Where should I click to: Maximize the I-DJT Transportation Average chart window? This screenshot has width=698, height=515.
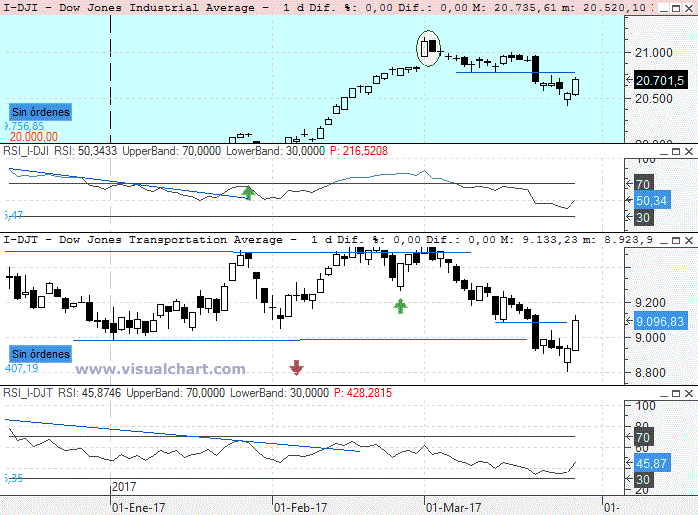click(x=676, y=240)
